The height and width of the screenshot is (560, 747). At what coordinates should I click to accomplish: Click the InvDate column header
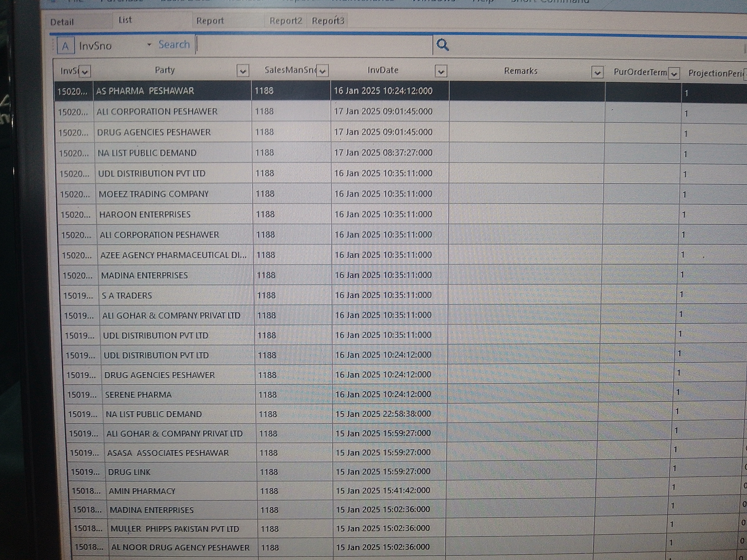[x=383, y=70]
